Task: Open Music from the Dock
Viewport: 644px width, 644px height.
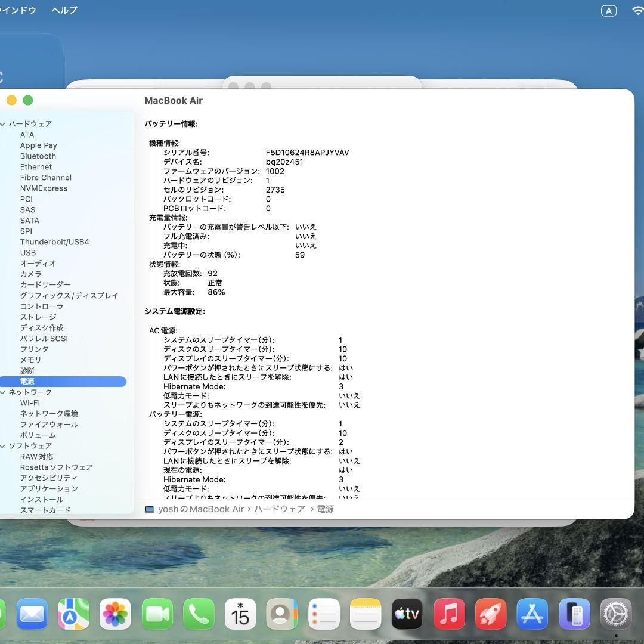Action: [449, 613]
